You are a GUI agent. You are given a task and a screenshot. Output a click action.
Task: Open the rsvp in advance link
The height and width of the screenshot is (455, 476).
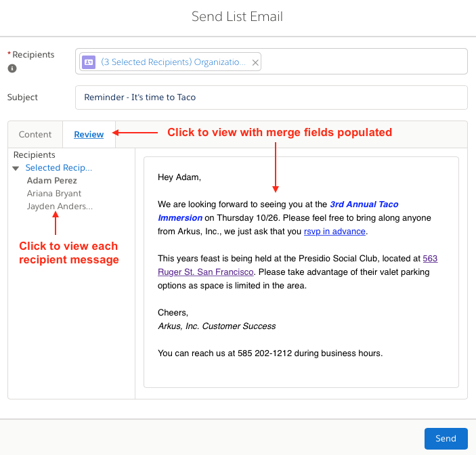[334, 232]
